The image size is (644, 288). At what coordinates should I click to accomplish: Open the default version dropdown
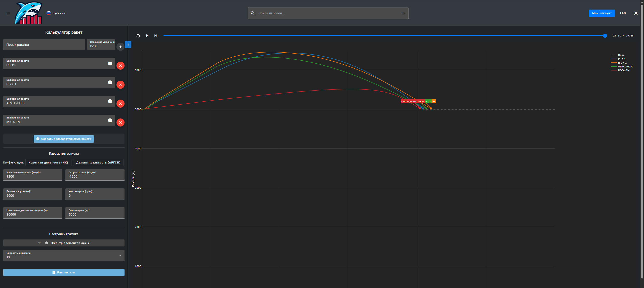tap(101, 45)
